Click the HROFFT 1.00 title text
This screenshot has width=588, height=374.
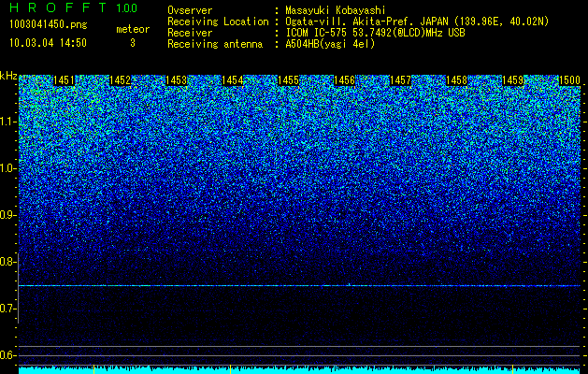pyautogui.click(x=74, y=7)
